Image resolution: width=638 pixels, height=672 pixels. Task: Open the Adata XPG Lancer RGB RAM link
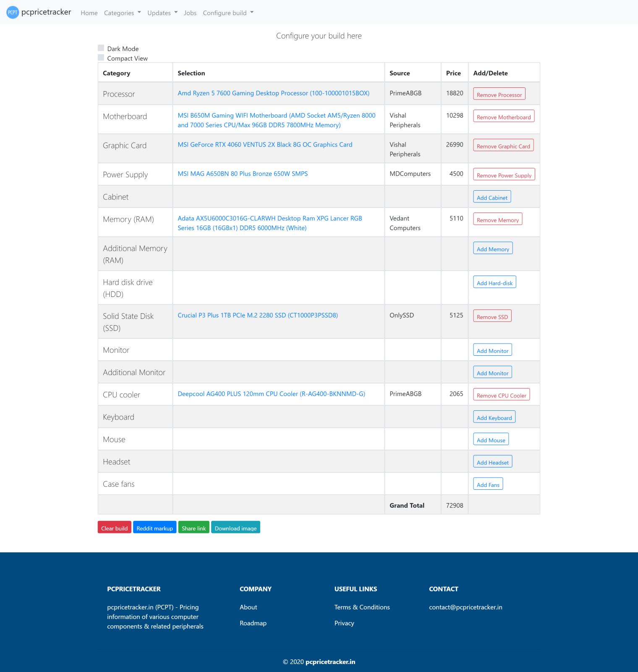coord(269,223)
